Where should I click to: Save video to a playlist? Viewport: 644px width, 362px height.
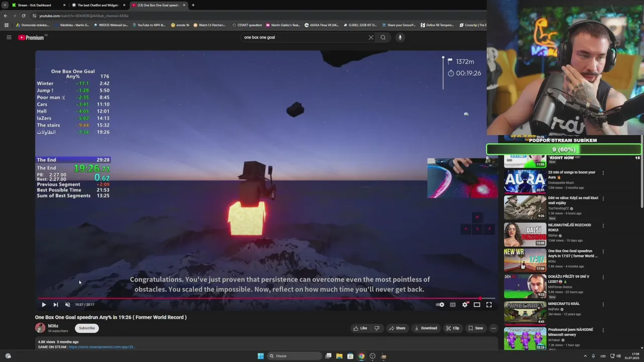coord(475,328)
